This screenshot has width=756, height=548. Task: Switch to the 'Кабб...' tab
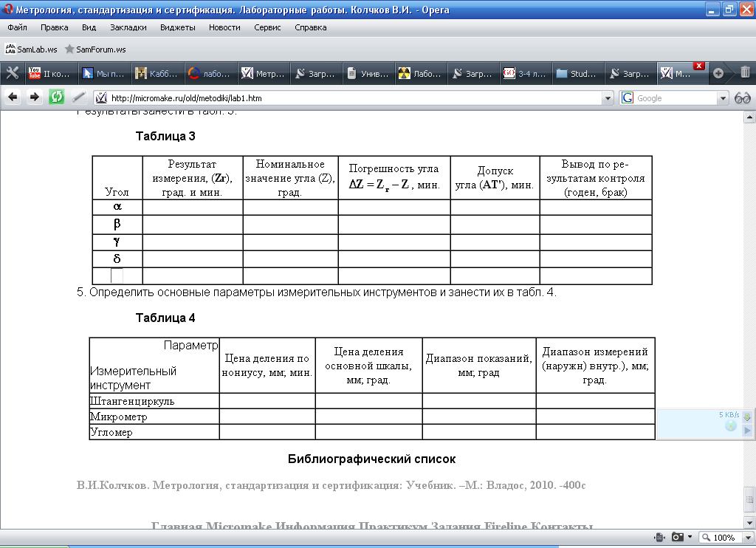pos(157,73)
